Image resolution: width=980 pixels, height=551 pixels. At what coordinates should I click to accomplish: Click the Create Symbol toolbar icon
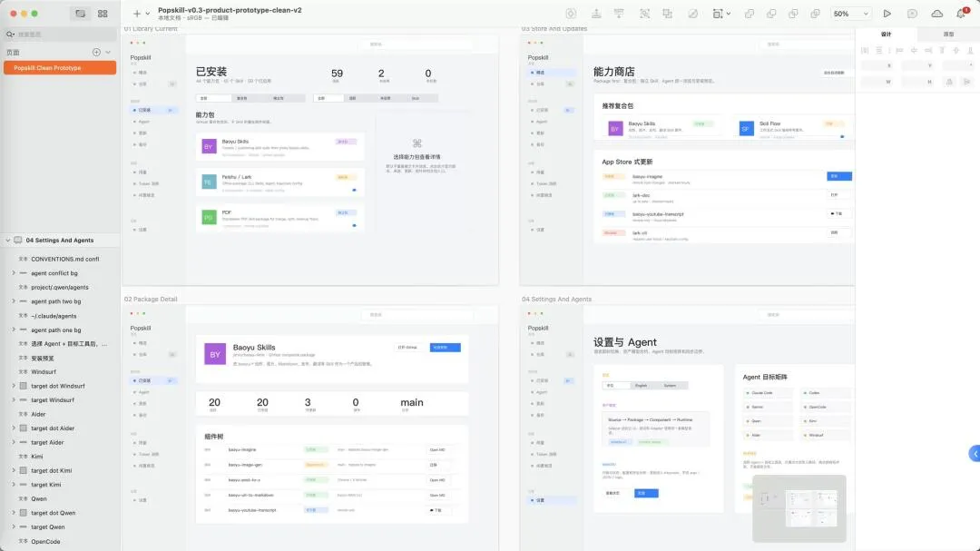[571, 13]
